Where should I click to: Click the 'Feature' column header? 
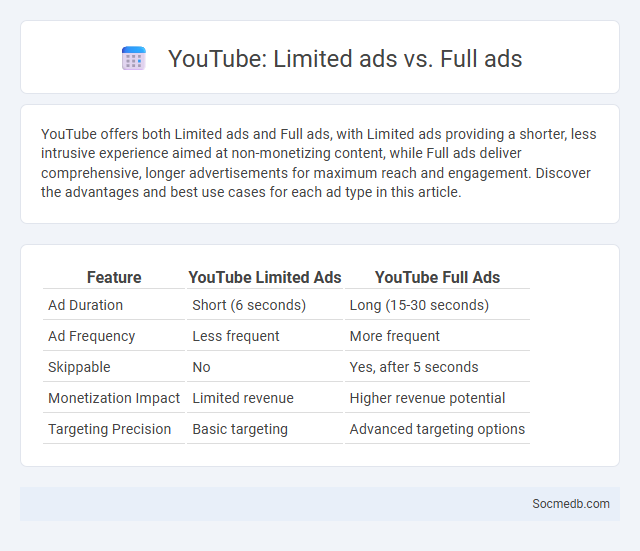(x=114, y=277)
